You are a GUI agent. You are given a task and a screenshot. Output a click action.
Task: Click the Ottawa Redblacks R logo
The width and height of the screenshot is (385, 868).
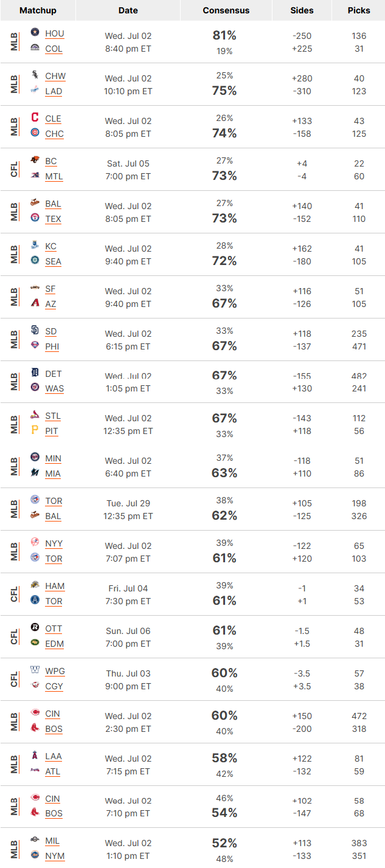[35, 628]
